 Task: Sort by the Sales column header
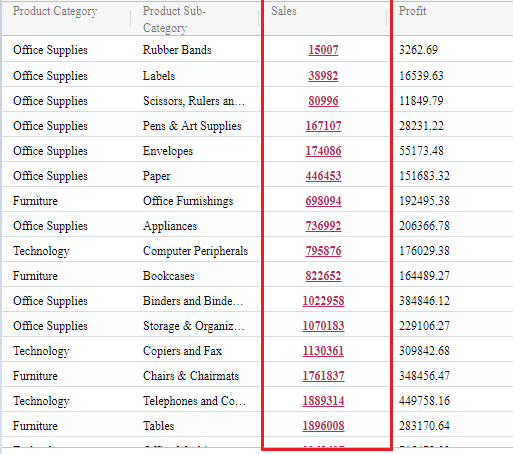pos(284,11)
